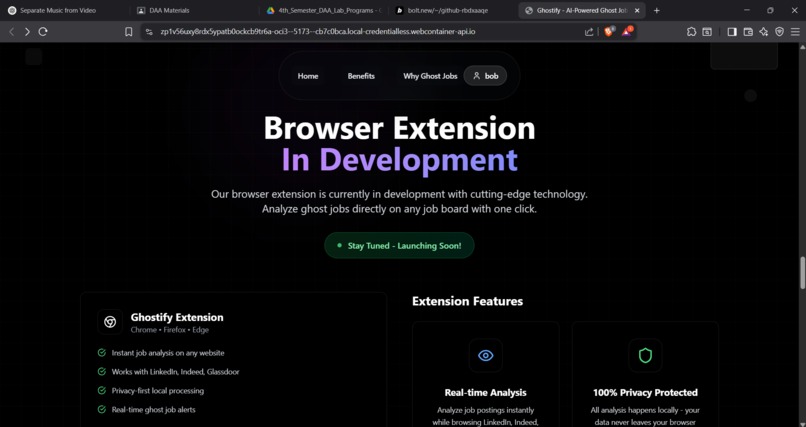
Task: Open Why Ghost Jobs navigation link
Action: 430,76
